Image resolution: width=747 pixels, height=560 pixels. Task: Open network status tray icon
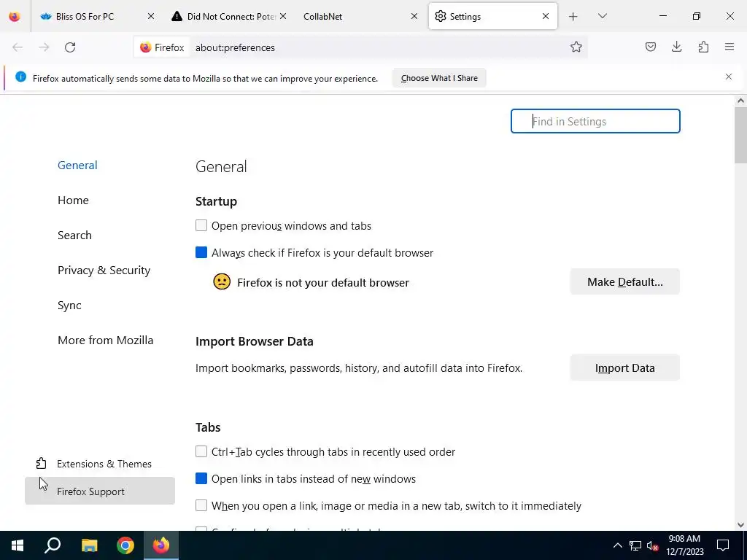coord(635,545)
